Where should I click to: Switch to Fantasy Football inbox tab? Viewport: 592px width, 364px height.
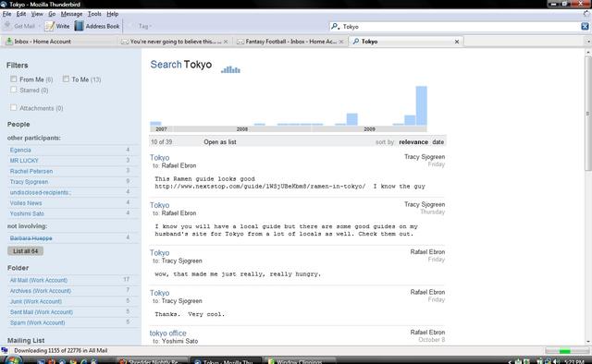290,42
